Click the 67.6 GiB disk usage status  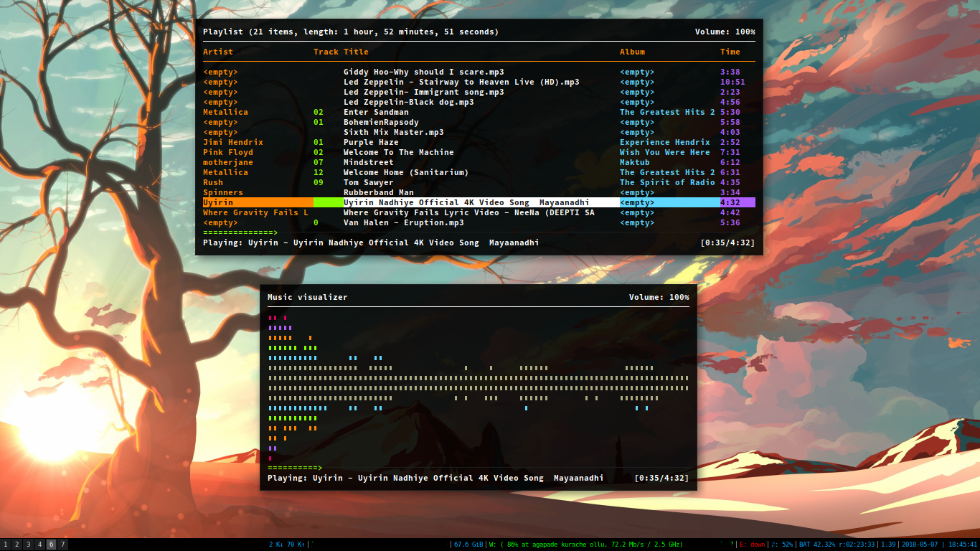tap(468, 545)
